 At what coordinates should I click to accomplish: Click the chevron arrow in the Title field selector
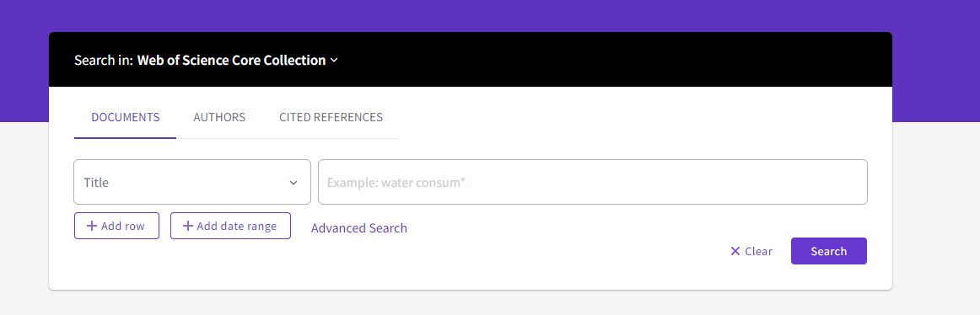coord(293,183)
